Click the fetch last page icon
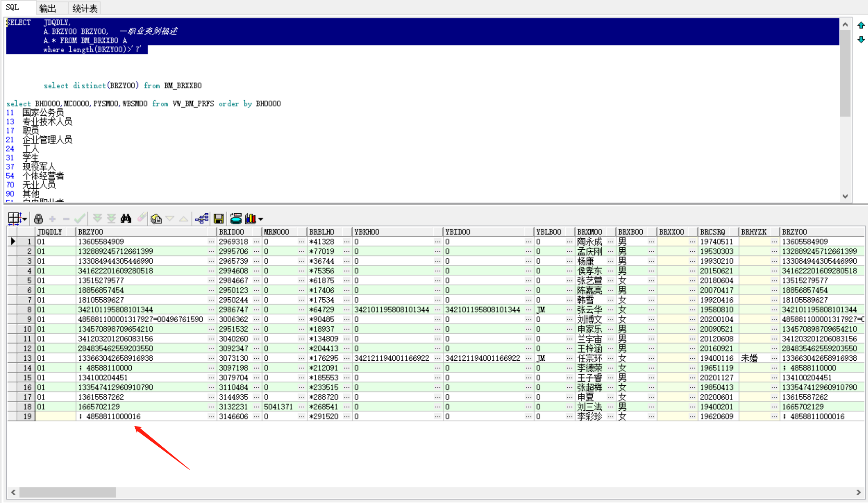Image resolution: width=868 pixels, height=503 pixels. point(111,218)
